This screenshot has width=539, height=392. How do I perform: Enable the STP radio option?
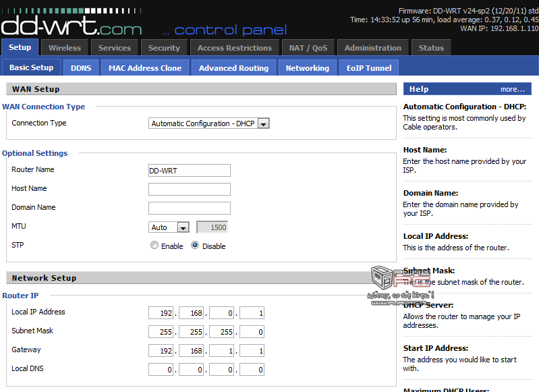click(154, 245)
